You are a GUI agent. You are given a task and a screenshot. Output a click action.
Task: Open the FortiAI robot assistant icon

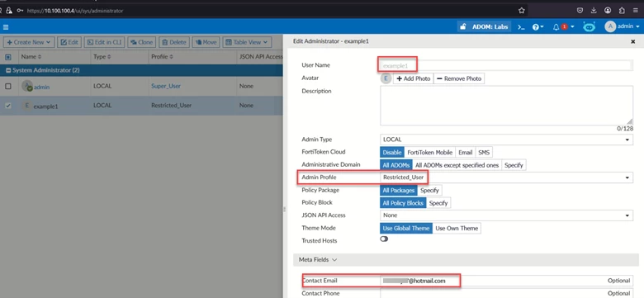click(x=589, y=27)
